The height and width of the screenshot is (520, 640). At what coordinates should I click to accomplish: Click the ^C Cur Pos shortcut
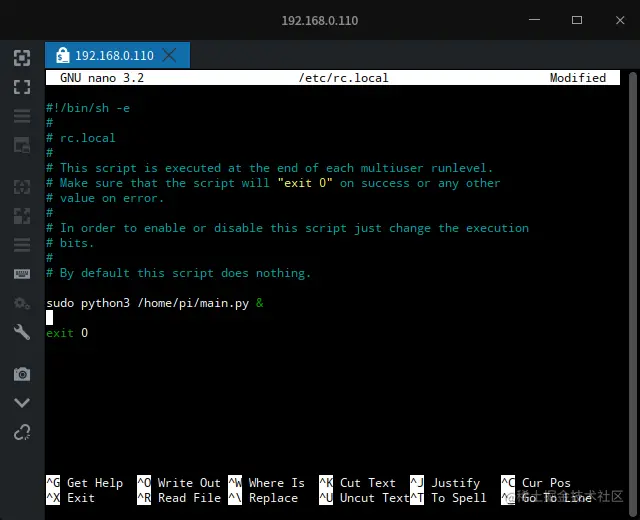536,483
